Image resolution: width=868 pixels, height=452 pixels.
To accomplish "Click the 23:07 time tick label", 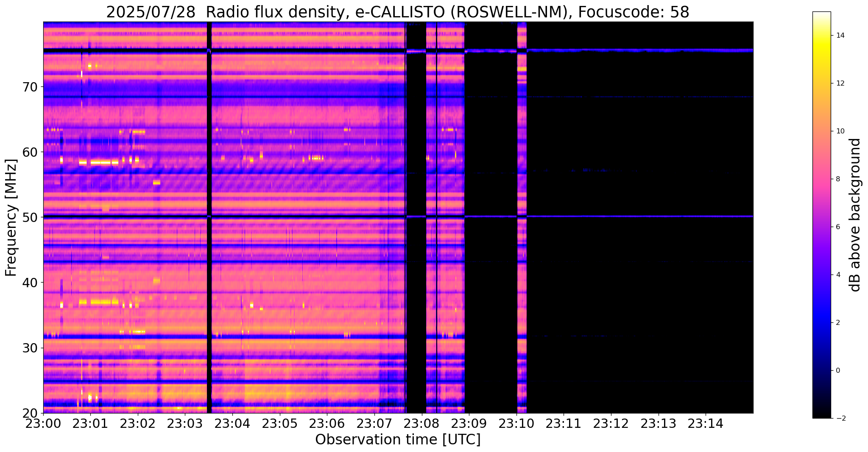I will click(x=374, y=423).
